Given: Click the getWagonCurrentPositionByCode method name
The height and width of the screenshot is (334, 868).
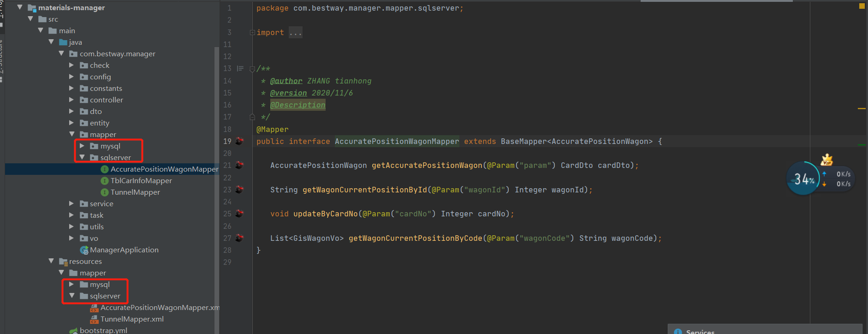Looking at the screenshot, I should click(416, 238).
